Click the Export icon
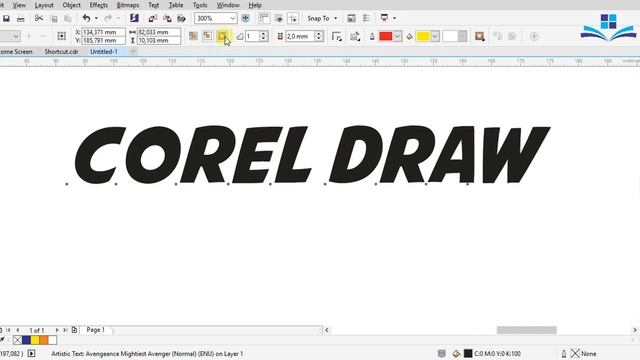This screenshot has height=360, width=640. 167,18
